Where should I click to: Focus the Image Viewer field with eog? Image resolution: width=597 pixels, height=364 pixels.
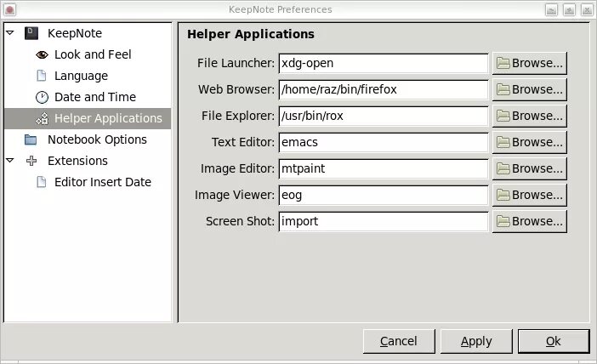click(384, 195)
